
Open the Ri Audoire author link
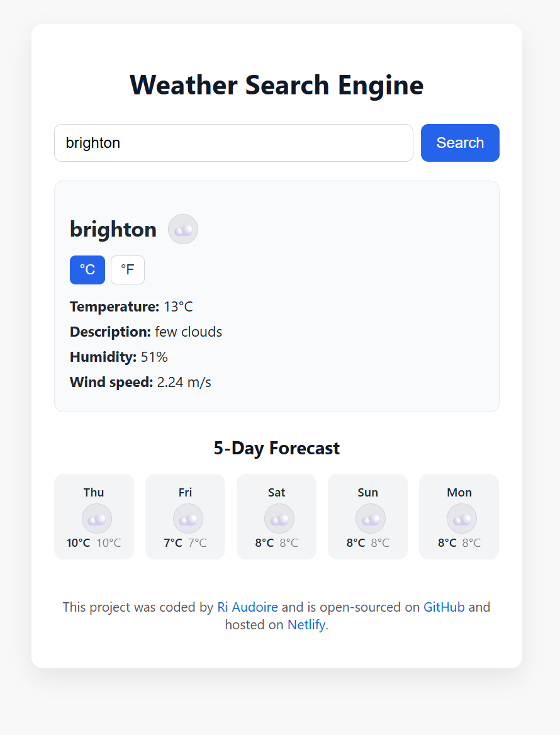[247, 607]
